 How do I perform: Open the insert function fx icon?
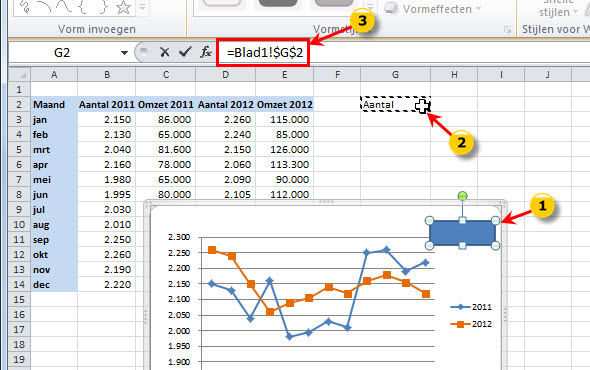tap(206, 52)
